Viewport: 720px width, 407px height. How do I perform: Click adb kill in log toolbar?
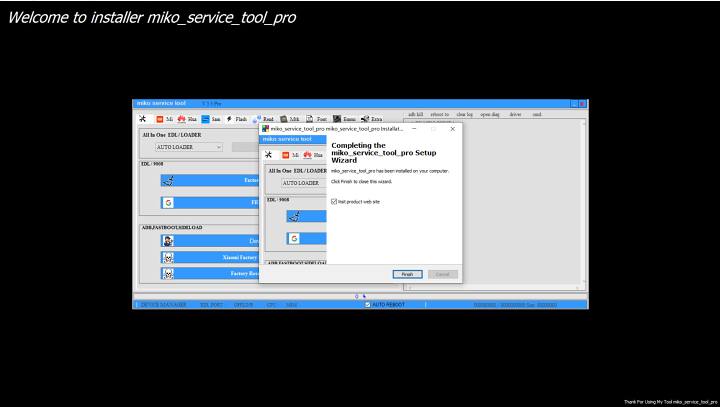point(416,114)
